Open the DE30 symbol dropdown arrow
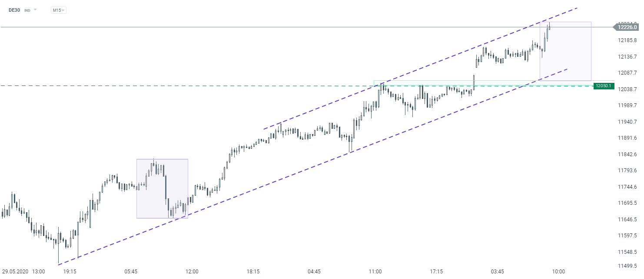The width and height of the screenshot is (644, 279). (x=35, y=10)
